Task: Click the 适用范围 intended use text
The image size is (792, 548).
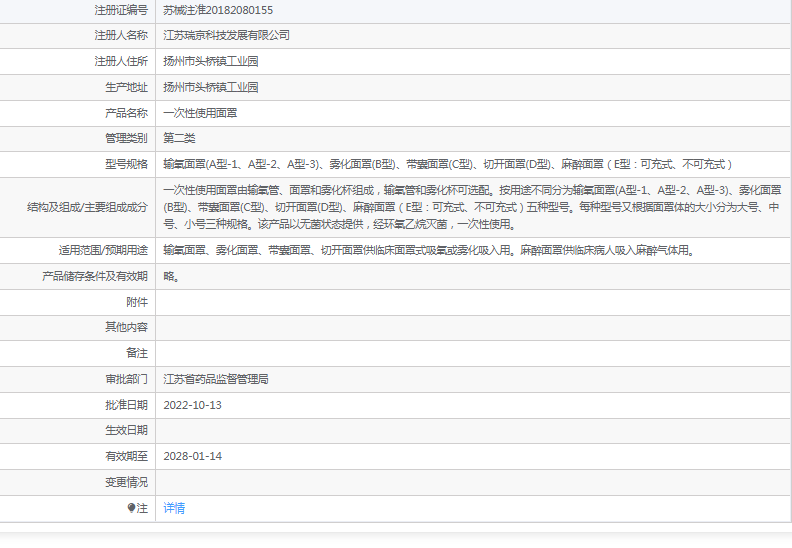Action: 430,251
